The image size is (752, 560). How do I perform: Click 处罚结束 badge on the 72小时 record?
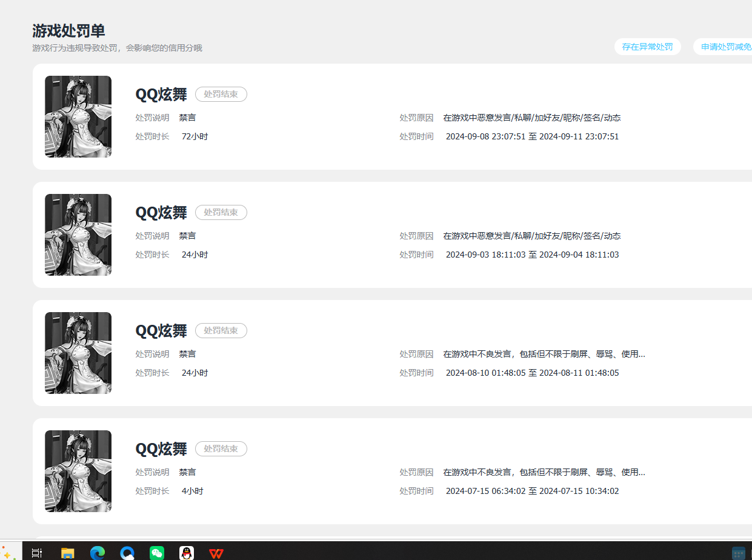point(221,94)
